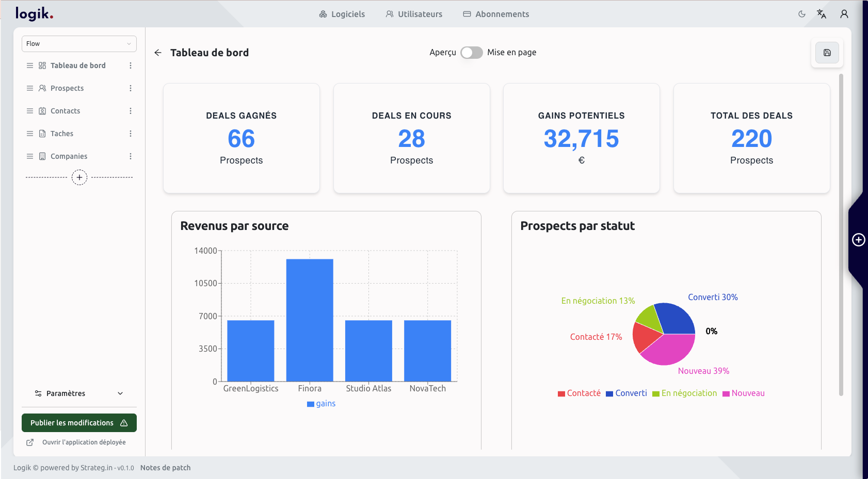868x479 pixels.
Task: Open the language translation icon
Action: point(822,14)
